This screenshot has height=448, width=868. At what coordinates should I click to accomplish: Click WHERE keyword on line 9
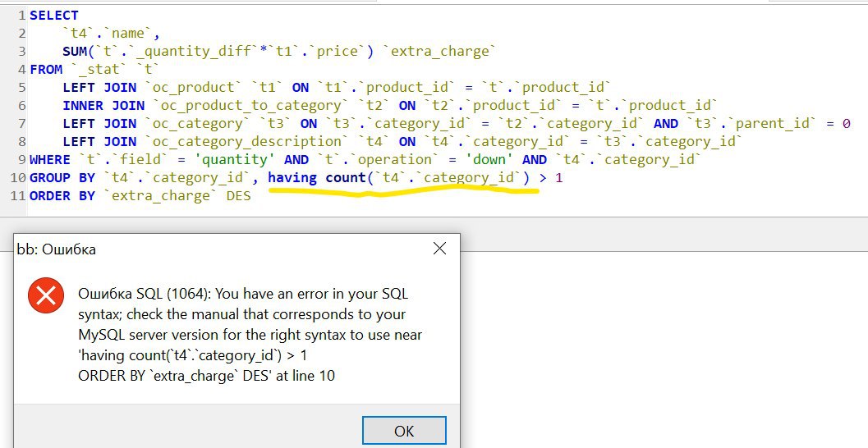pyautogui.click(x=50, y=160)
